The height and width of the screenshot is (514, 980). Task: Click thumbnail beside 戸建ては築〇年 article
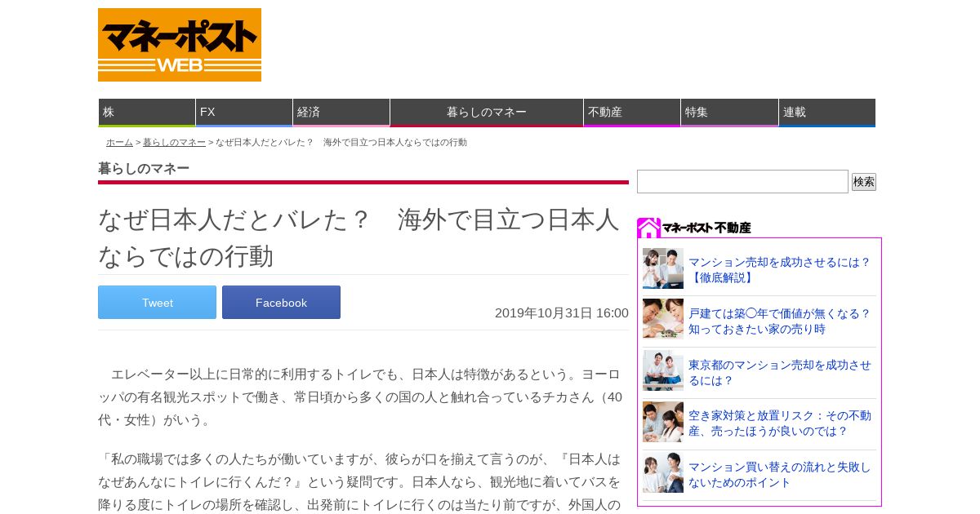[x=663, y=319]
